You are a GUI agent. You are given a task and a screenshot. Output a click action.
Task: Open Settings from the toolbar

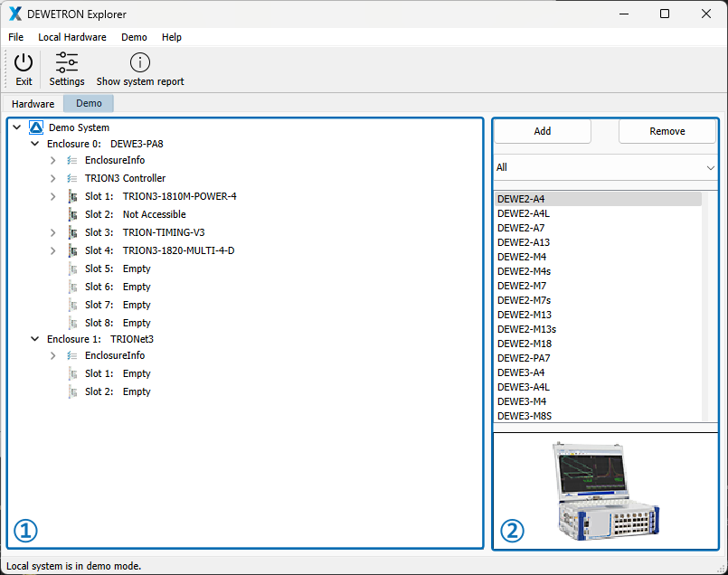pos(67,69)
